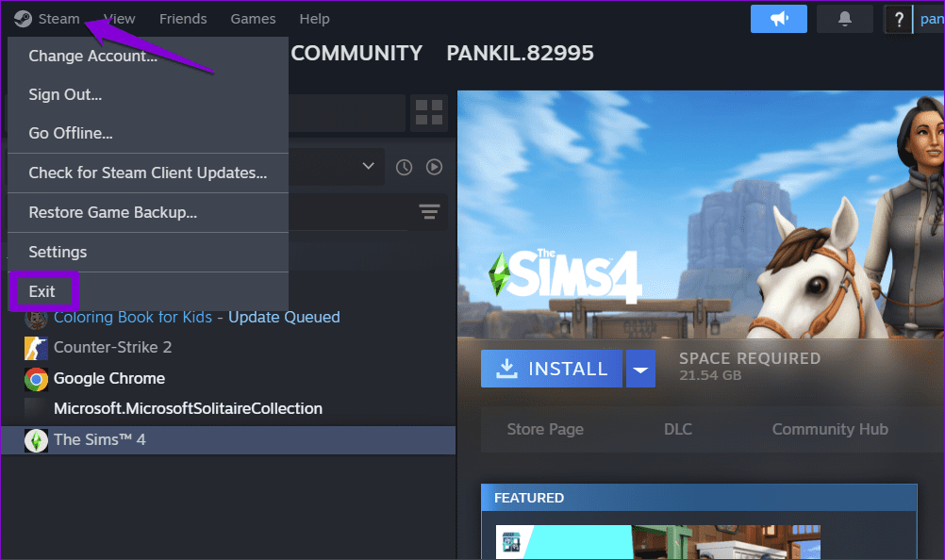The height and width of the screenshot is (560, 945).
Task: Click the announcements megaphone button
Action: [779, 19]
